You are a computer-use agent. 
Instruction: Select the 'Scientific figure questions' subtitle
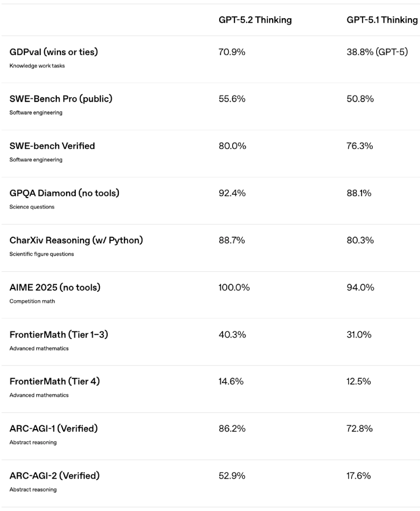point(42,254)
